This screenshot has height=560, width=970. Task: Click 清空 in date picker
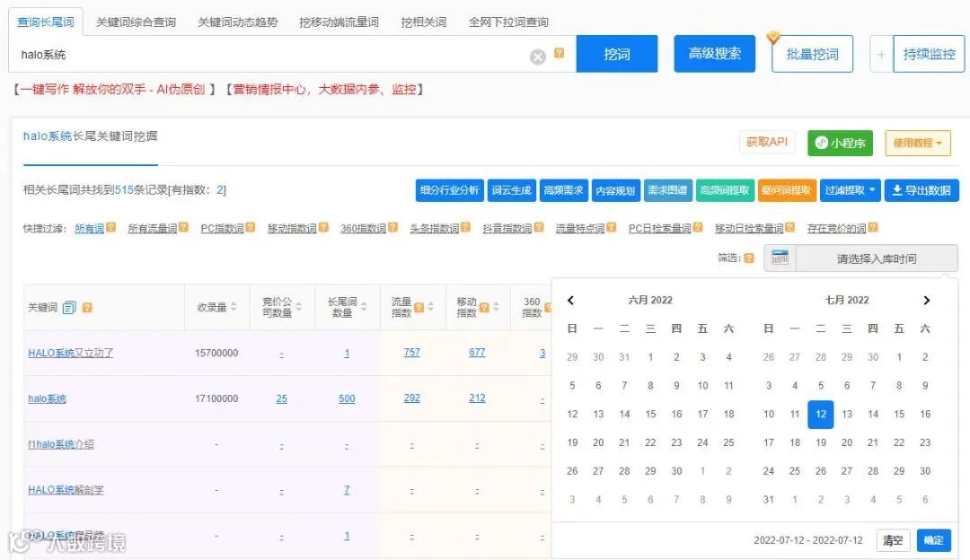[x=893, y=540]
